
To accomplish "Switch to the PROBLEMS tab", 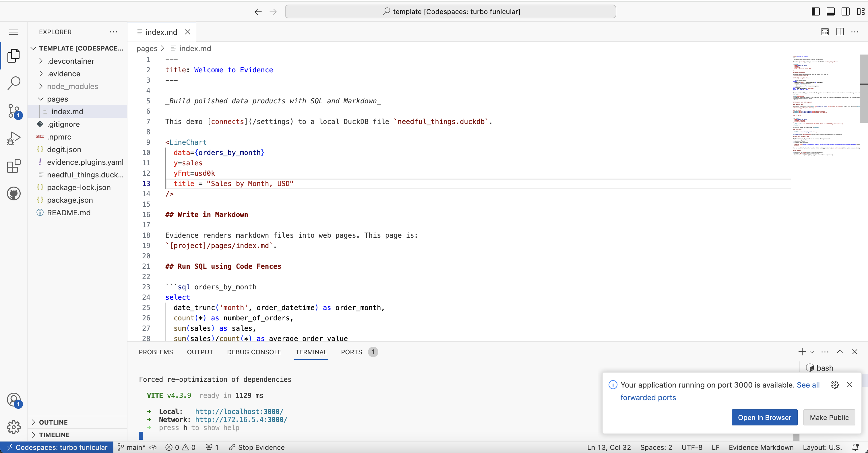I will [156, 352].
